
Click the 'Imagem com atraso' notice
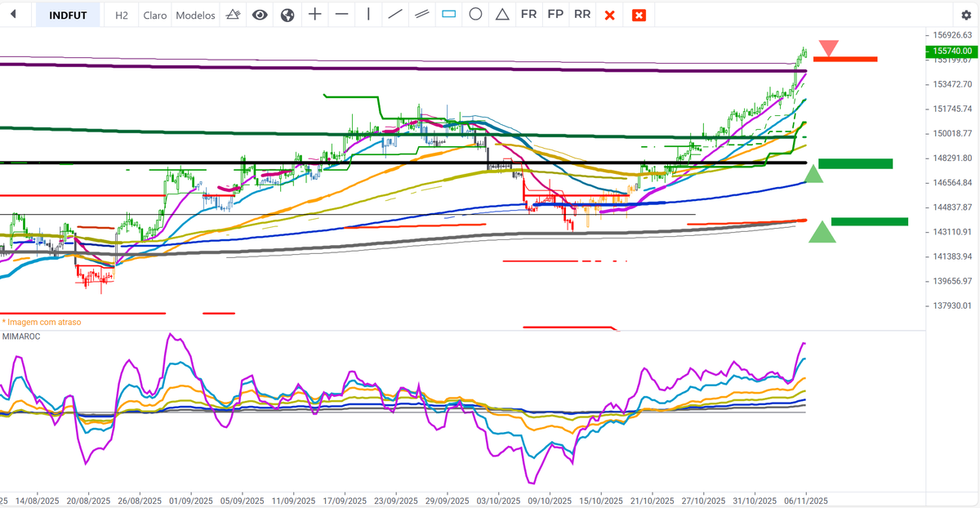pos(42,322)
